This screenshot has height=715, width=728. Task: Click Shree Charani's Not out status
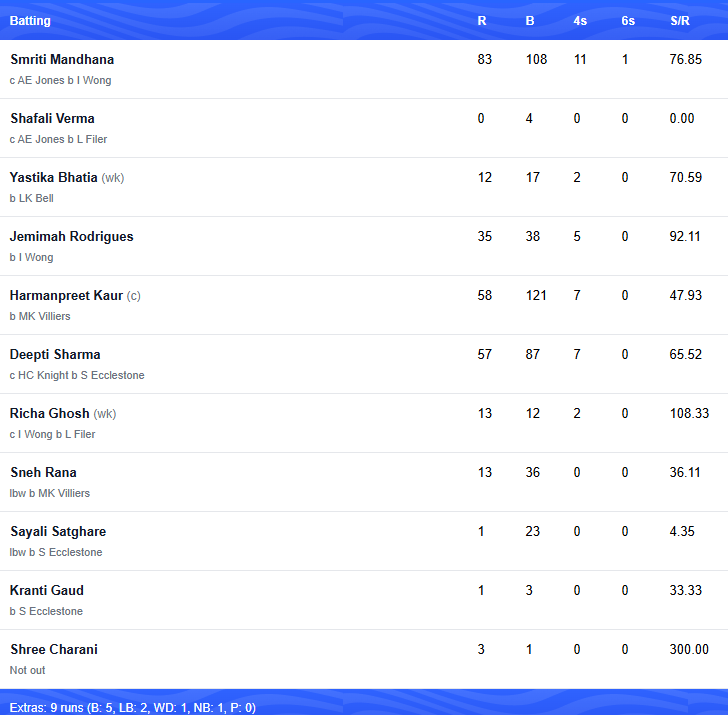coord(27,670)
